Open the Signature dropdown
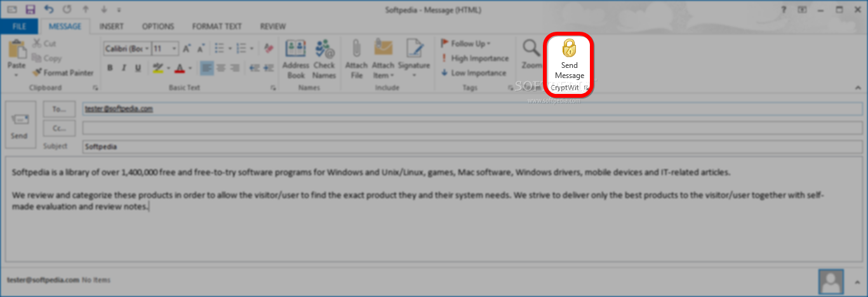The width and height of the screenshot is (868, 297). [x=414, y=59]
